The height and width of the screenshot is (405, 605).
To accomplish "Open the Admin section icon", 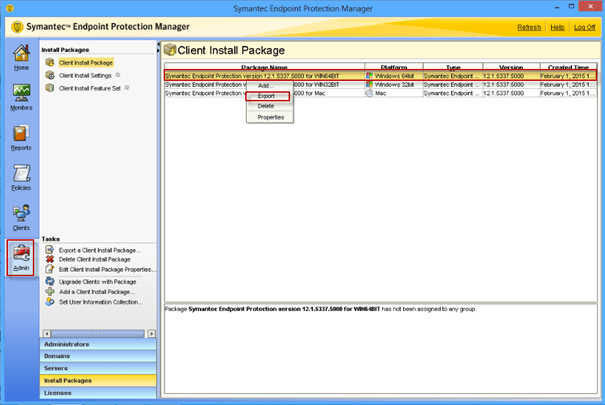I will coord(21,258).
